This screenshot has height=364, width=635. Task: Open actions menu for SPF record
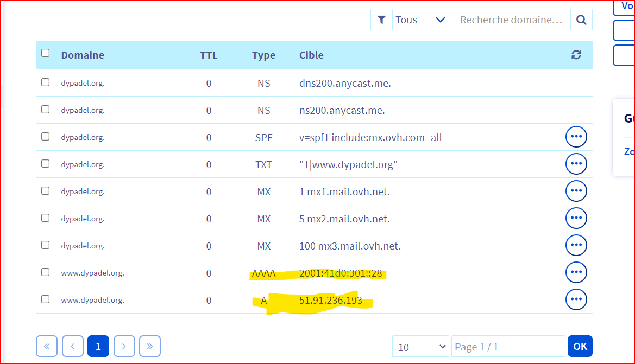tap(576, 137)
